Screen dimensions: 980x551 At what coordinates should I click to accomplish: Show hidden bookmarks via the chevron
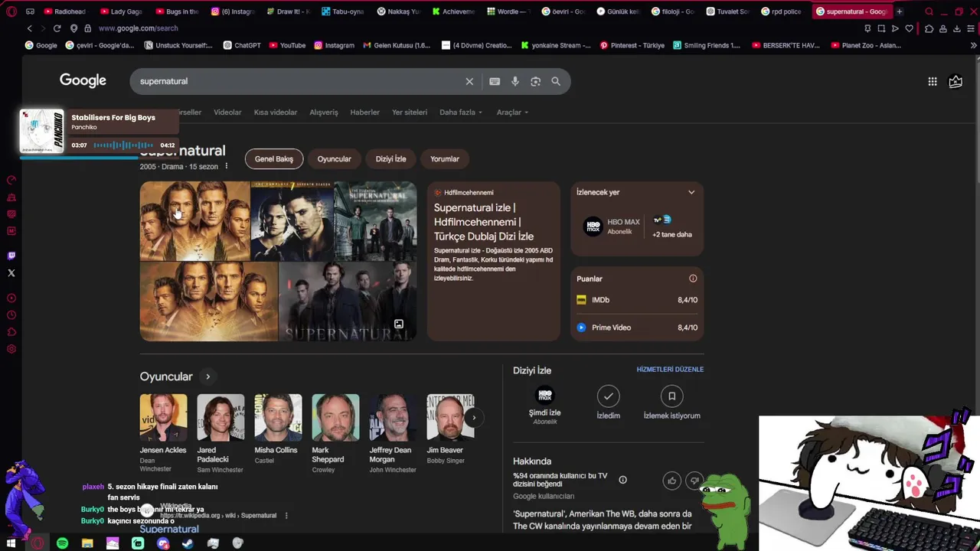(x=973, y=45)
